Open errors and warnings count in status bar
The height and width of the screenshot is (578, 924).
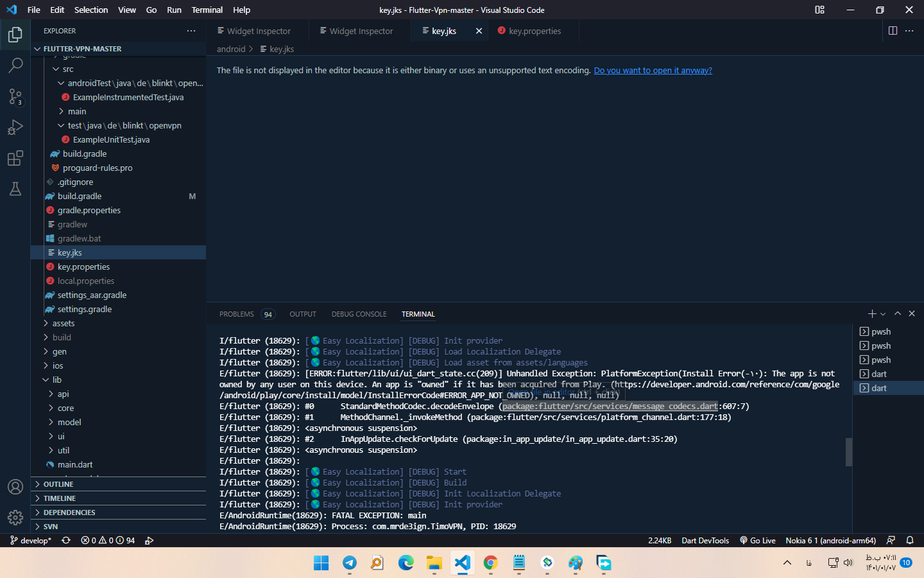click(108, 541)
